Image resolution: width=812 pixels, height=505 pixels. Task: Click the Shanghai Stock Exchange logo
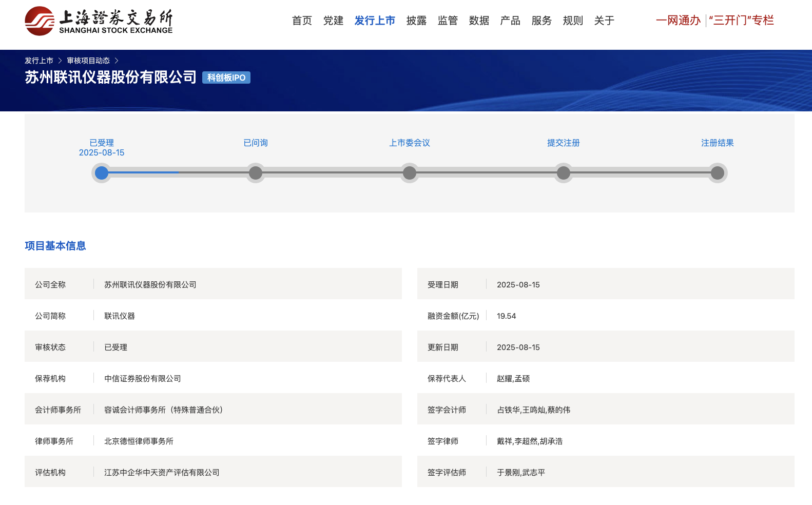coord(99,21)
